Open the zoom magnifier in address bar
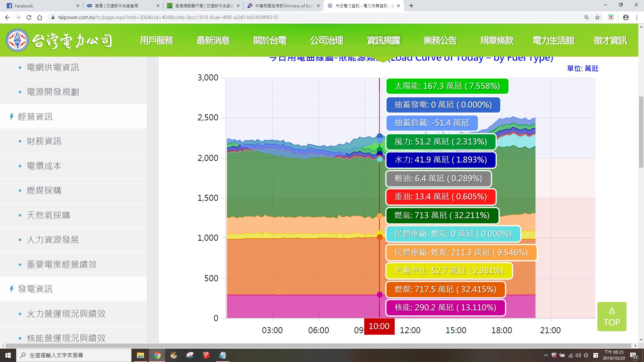Screen dimensions: 644x362 (587, 17)
